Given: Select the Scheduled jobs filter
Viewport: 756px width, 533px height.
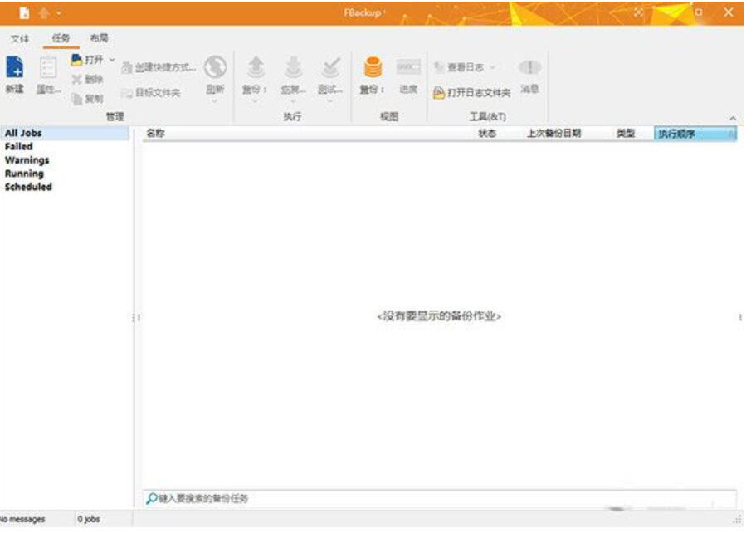Looking at the screenshot, I should [28, 187].
